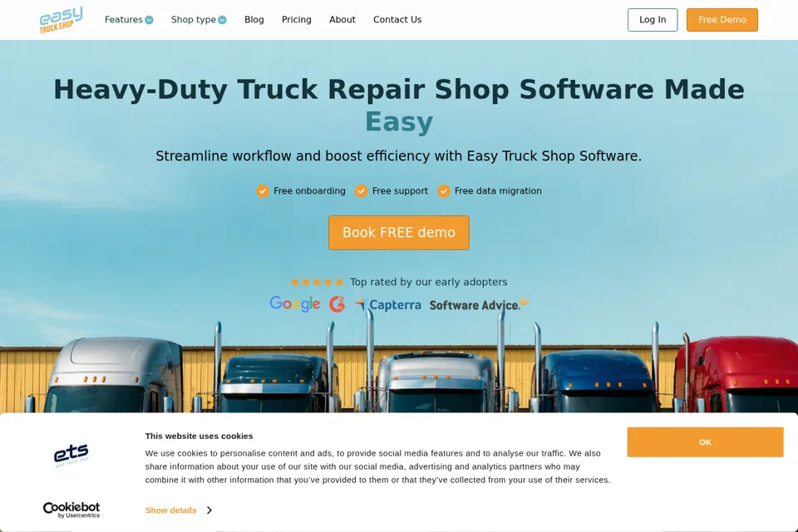Click the 'Free data migration' text
The height and width of the screenshot is (532, 798).
coord(498,191)
